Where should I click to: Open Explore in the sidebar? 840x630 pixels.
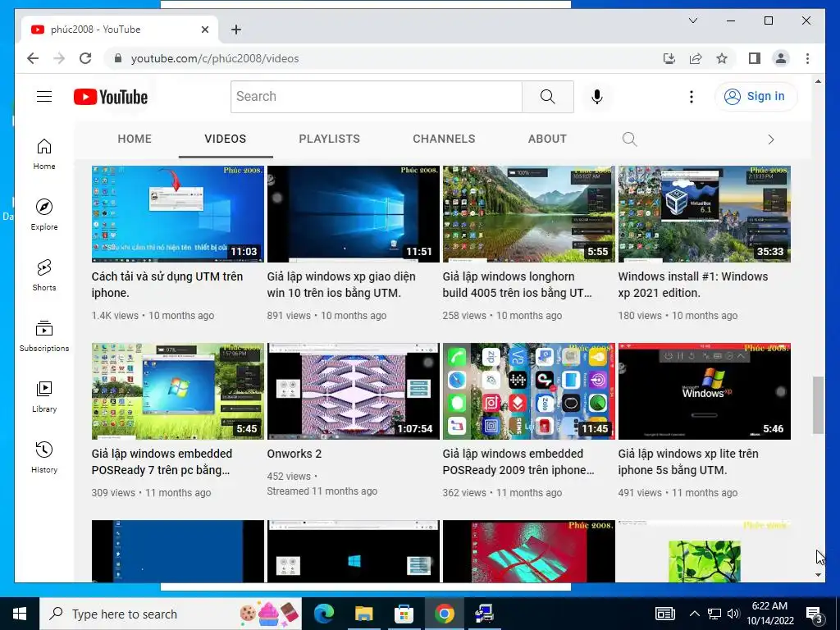(44, 215)
